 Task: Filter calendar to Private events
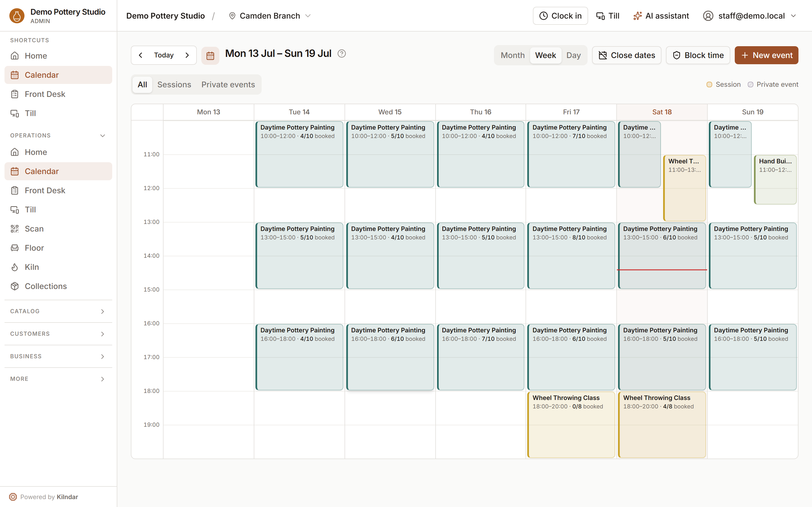tap(228, 84)
